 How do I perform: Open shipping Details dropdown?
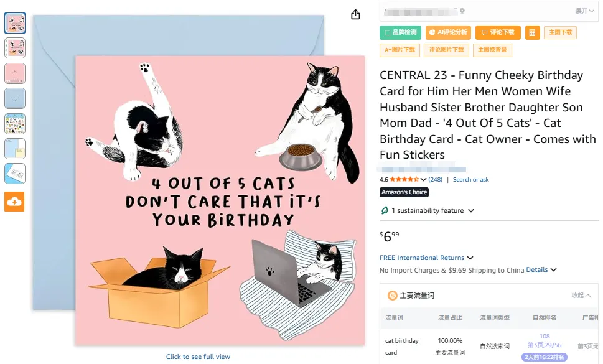pyautogui.click(x=541, y=270)
